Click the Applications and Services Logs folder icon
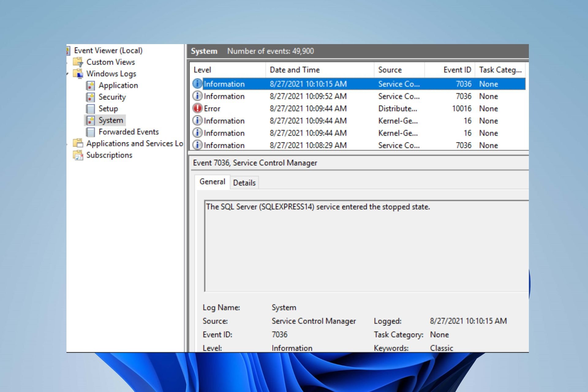588x392 pixels. pyautogui.click(x=78, y=143)
